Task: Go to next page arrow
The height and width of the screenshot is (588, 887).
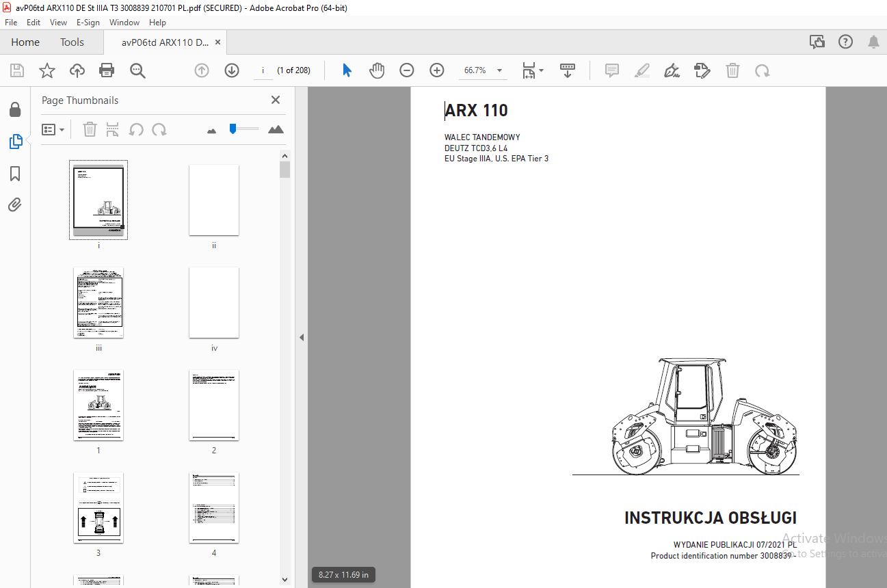Action: coord(232,70)
